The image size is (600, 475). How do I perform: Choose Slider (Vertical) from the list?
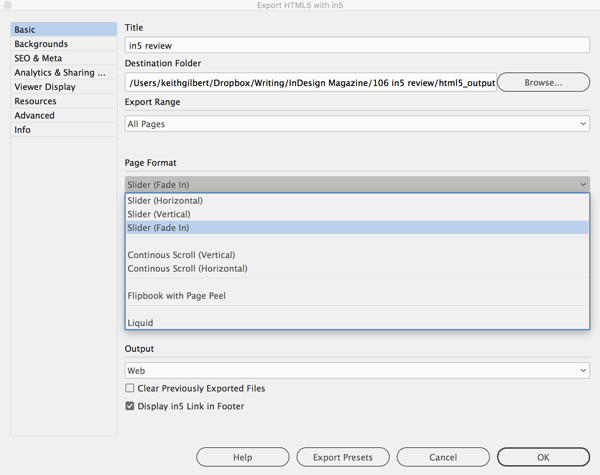click(357, 214)
